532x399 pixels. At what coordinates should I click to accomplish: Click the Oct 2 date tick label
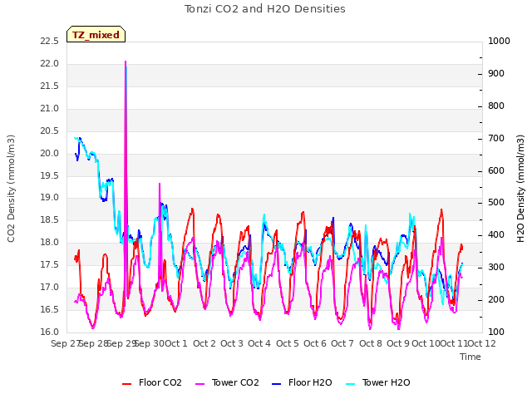tap(204, 343)
